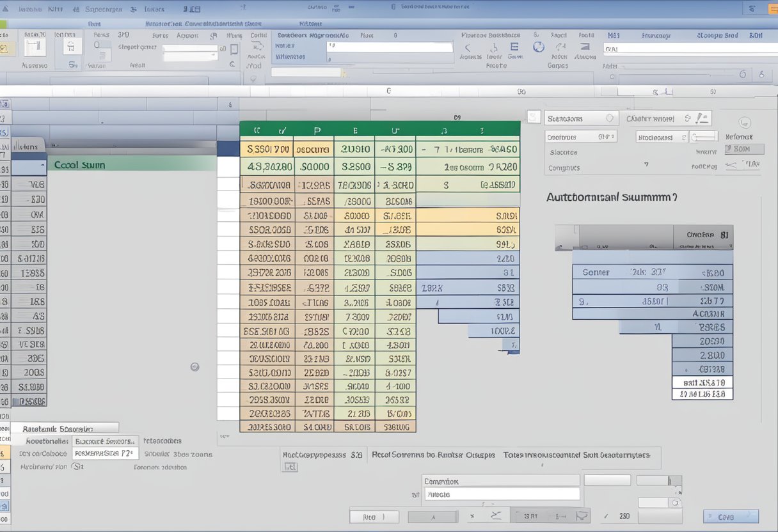Open the Suenosoms dropdown menu
Image resolution: width=778 pixels, height=532 pixels.
click(x=581, y=118)
